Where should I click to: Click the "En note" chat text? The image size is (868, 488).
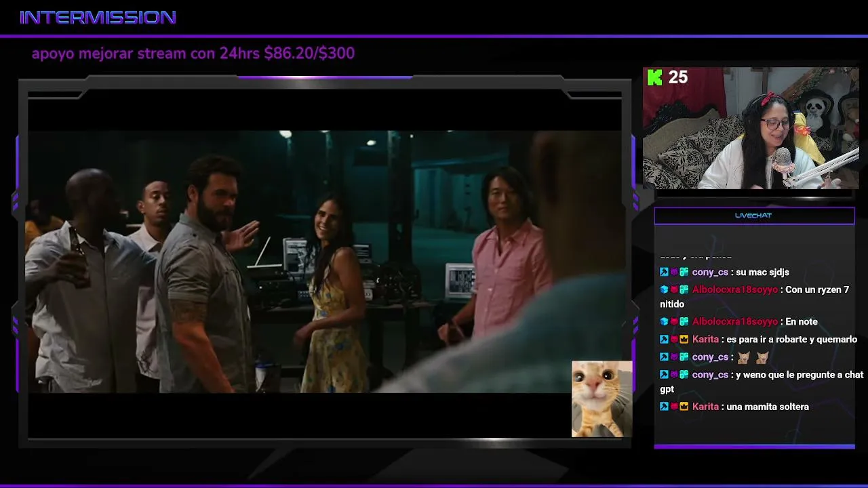(x=802, y=322)
